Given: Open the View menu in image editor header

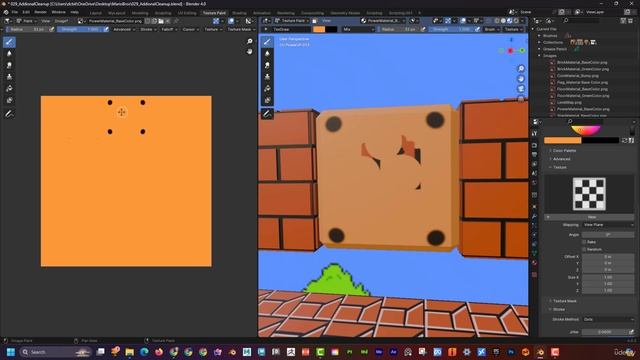Looking at the screenshot, I should (45, 20).
